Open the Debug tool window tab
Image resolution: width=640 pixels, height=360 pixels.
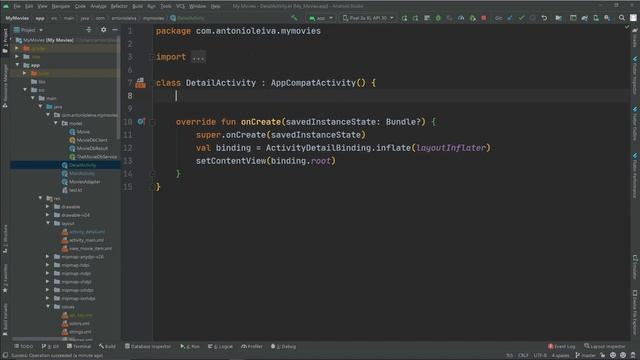[x=283, y=346]
